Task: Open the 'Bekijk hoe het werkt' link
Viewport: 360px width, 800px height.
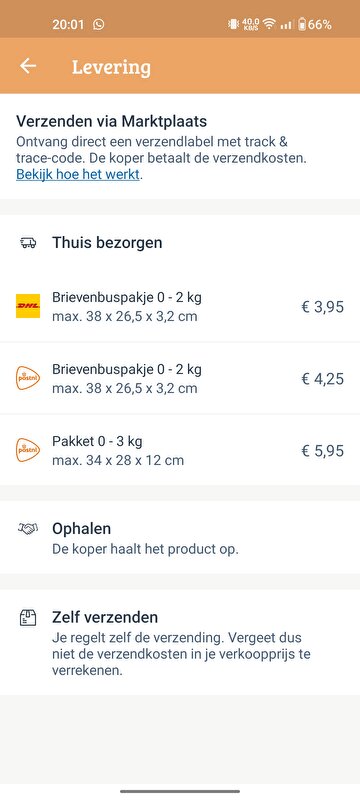Action: coord(78,174)
